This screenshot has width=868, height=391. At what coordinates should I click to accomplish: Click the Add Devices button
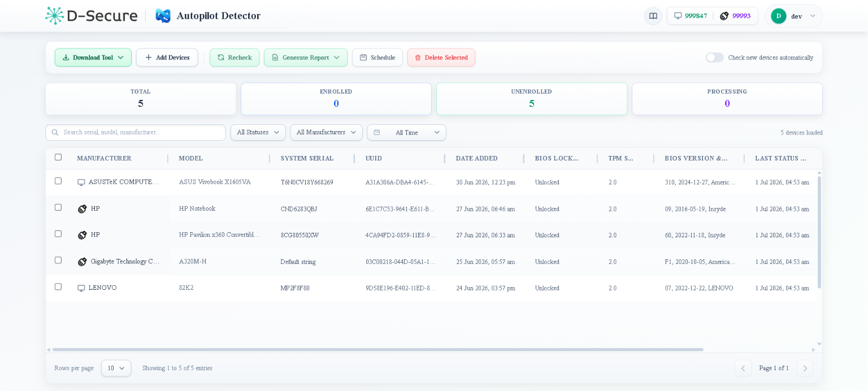167,58
